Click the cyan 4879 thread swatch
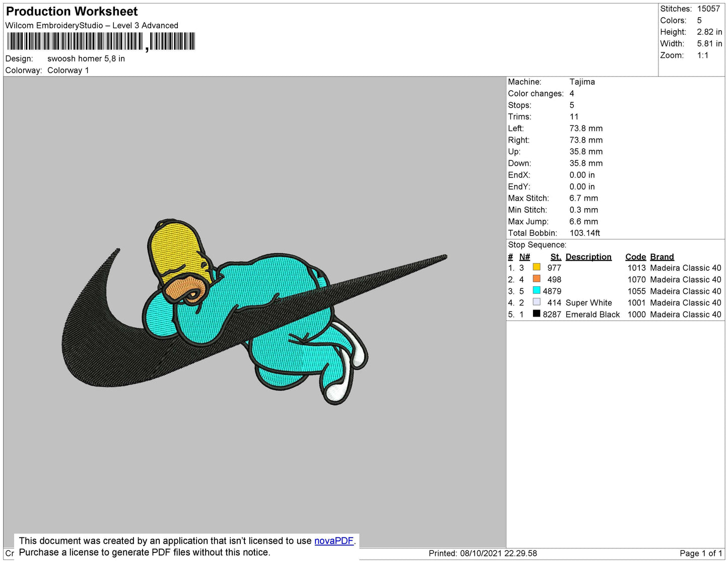This screenshot has height=563, width=728. pos(537,290)
